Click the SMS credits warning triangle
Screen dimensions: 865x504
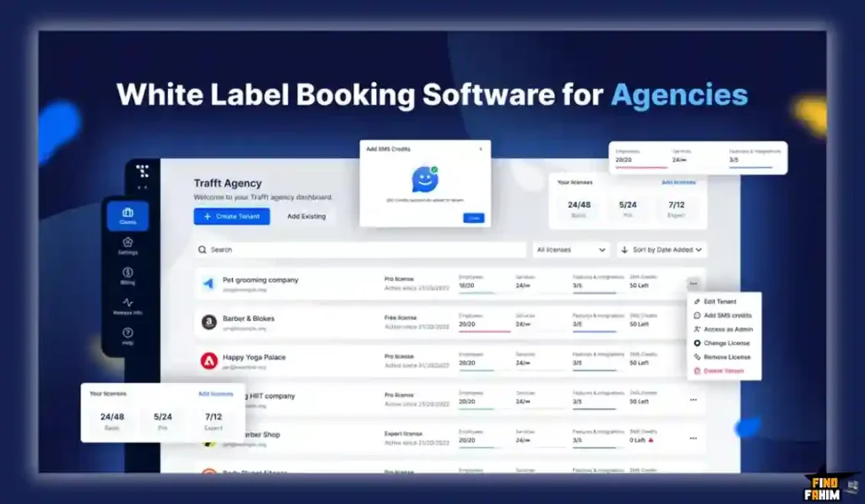(x=651, y=440)
